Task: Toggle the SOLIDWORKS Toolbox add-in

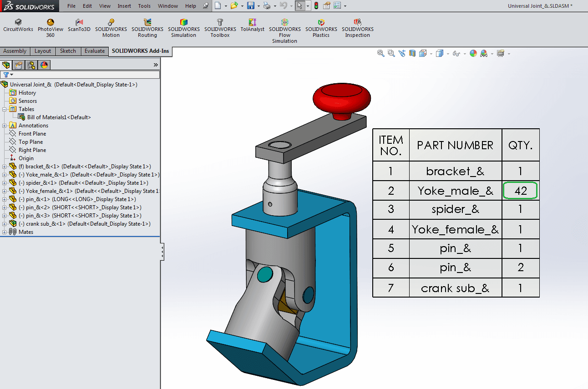Action: click(220, 28)
